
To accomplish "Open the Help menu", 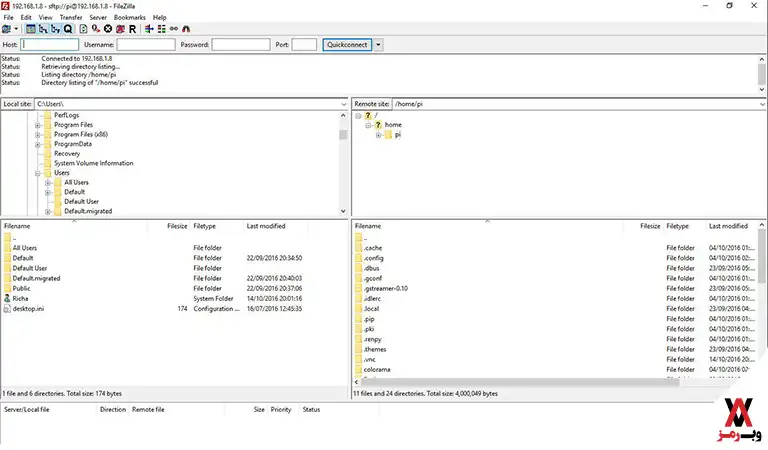I will coord(160,17).
